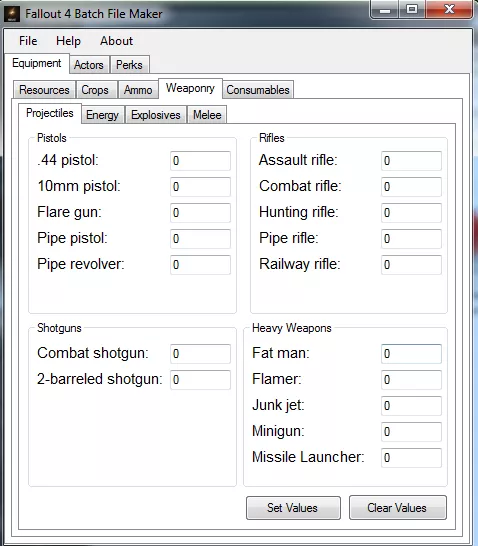Screen dimensions: 478x546
Task: Open the Consumables tab
Action: coord(258,90)
